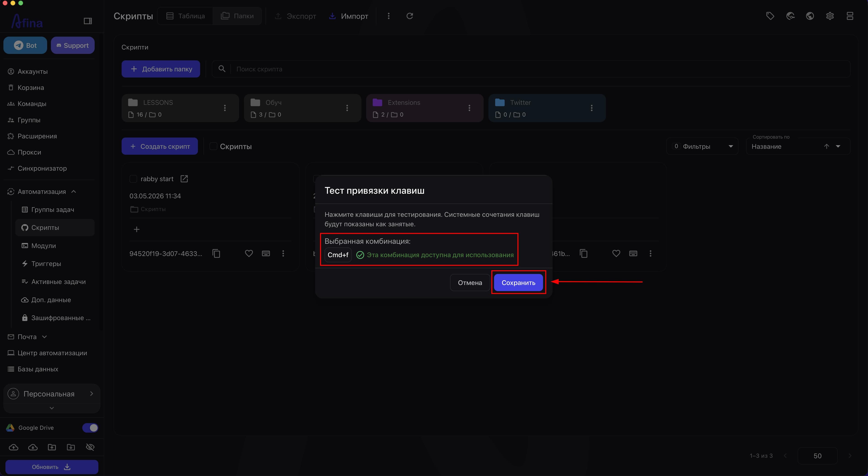Copy the rabby start script ID
This screenshot has height=476, width=868.
coord(216,253)
